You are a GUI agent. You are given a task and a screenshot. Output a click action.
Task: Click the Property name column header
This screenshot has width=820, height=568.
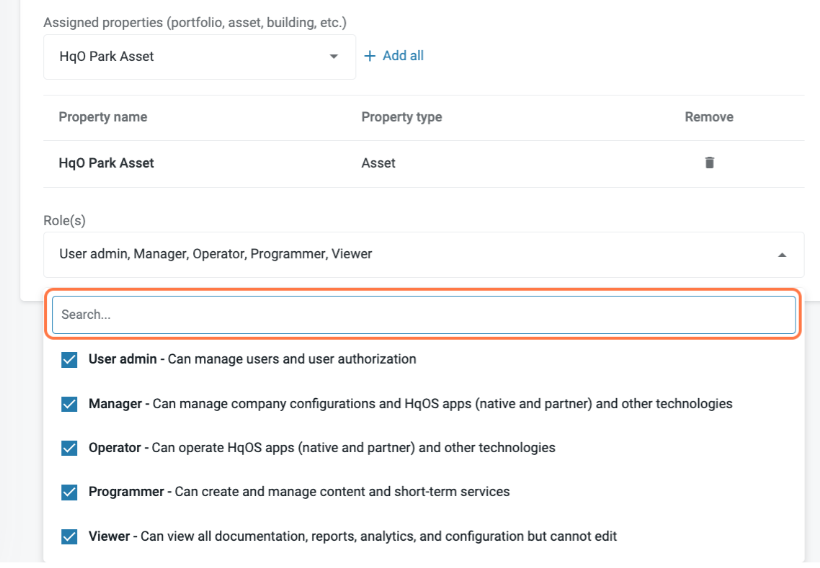[103, 117]
